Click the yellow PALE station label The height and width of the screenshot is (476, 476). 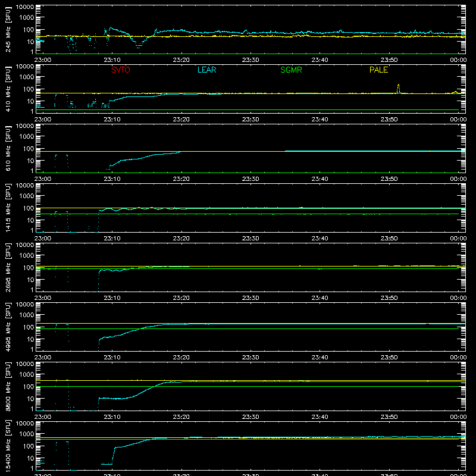378,70
